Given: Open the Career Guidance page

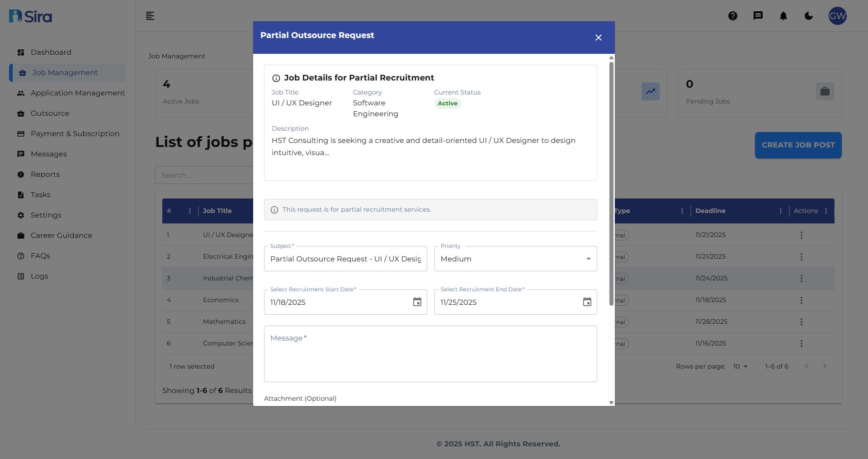Looking at the screenshot, I should coord(61,235).
